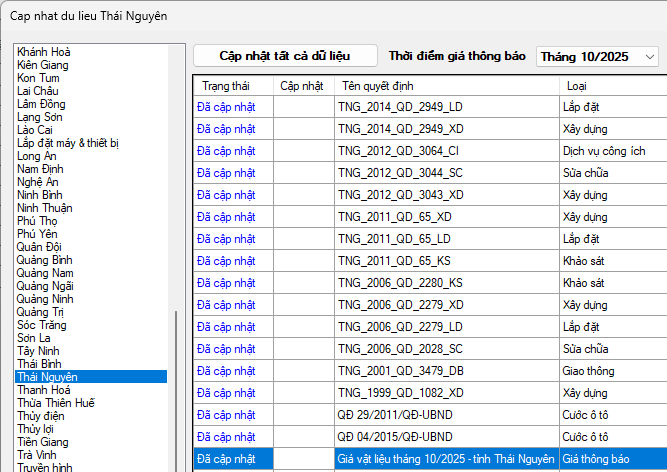Select Thừa Thiên Huế in the list

pos(56,403)
